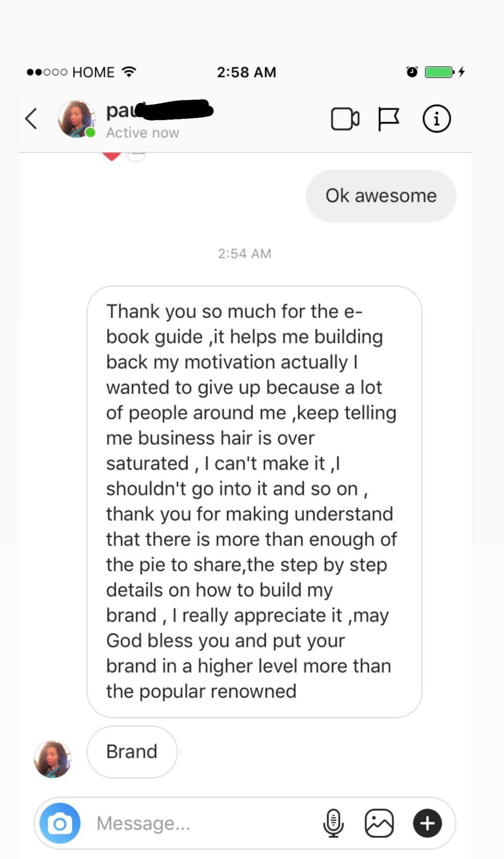Tap the battery indicator in status bar
Screen dimensions: 504x859
pos(439,72)
